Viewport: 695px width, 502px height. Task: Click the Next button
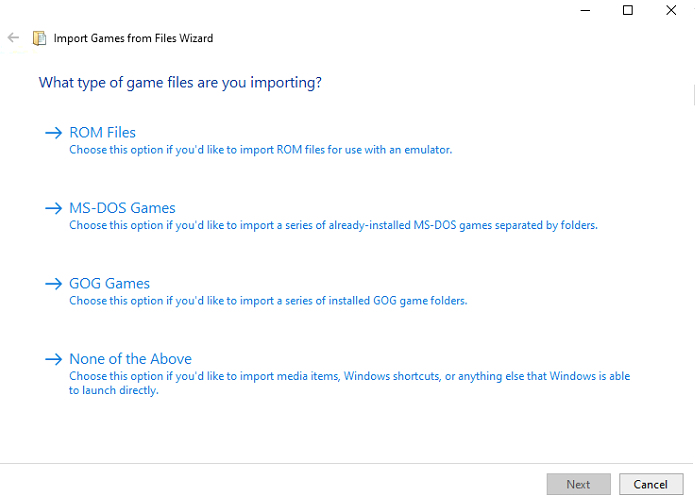(578, 484)
